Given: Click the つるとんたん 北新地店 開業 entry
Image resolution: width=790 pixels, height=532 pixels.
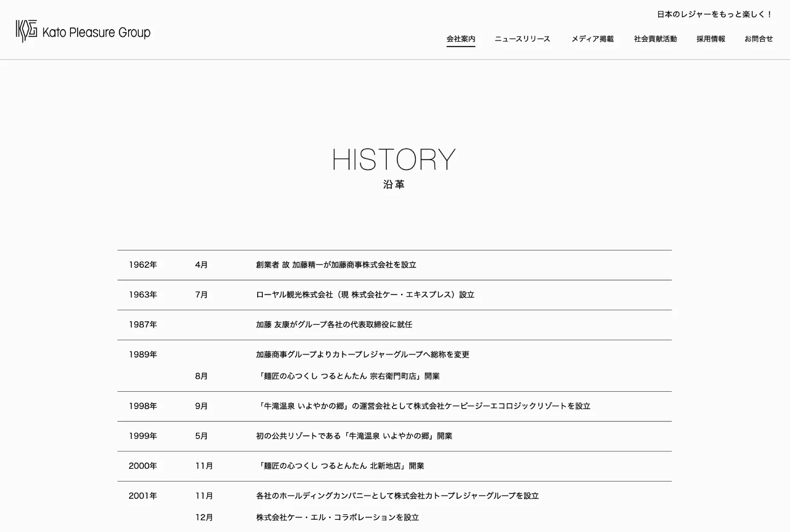Looking at the screenshot, I should [340, 466].
